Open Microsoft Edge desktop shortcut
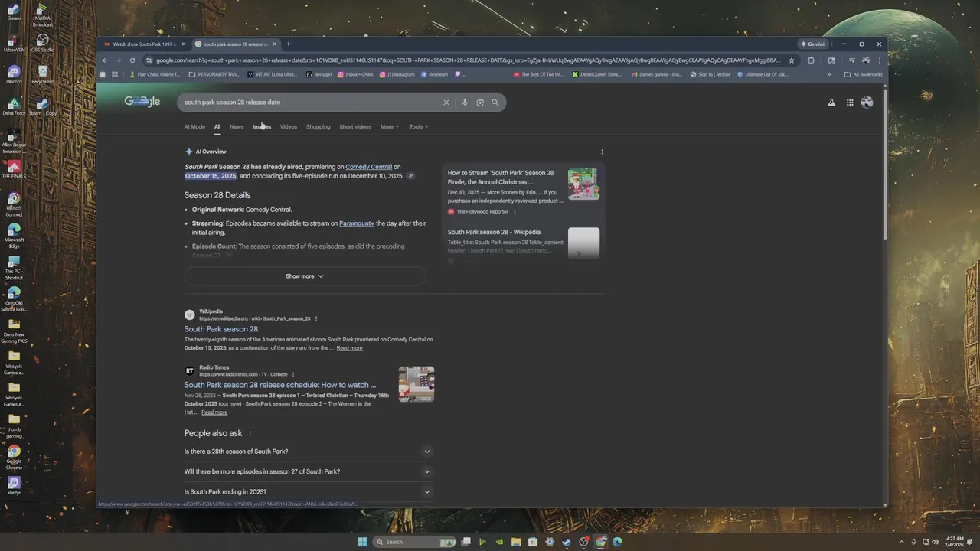The height and width of the screenshot is (551, 980). click(x=14, y=234)
